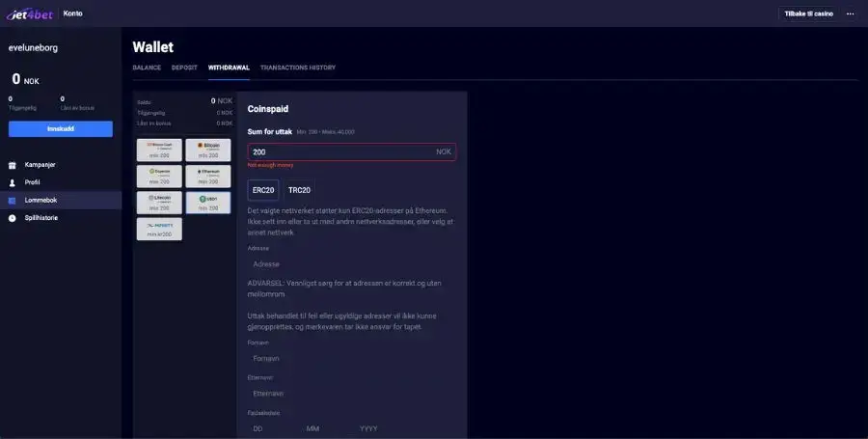Viewport: 868px width, 439px height.
Task: Open the three-dots more menu
Action: [851, 14]
